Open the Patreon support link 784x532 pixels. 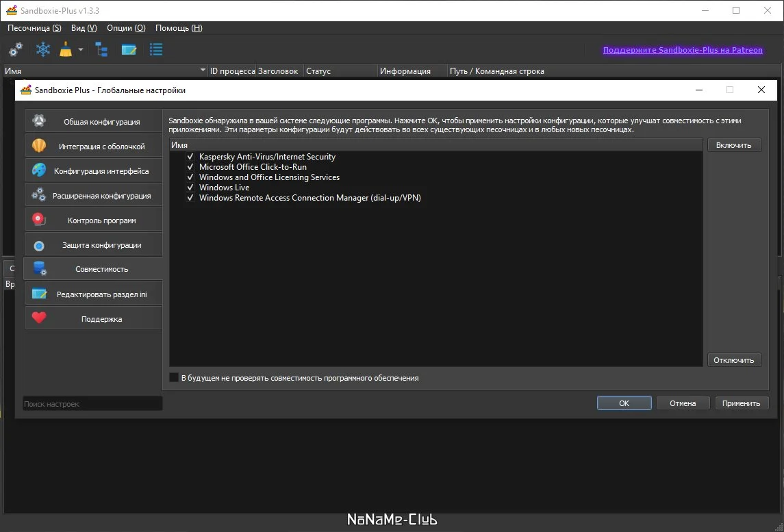[x=683, y=50]
